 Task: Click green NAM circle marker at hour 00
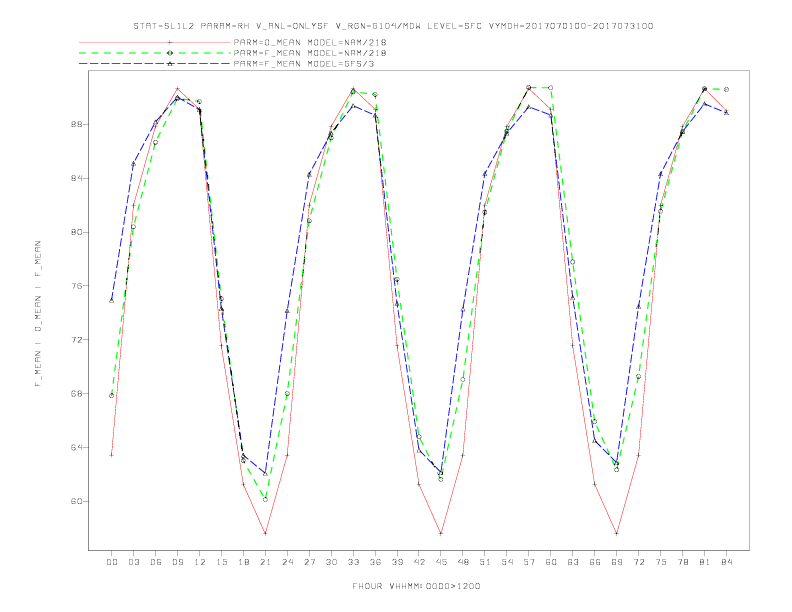[x=112, y=395]
